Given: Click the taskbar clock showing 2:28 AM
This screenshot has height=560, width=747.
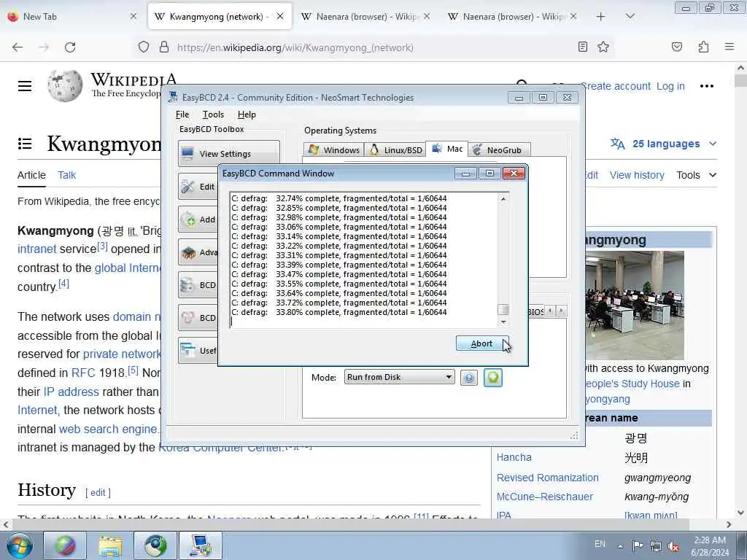Looking at the screenshot, I should 710,546.
